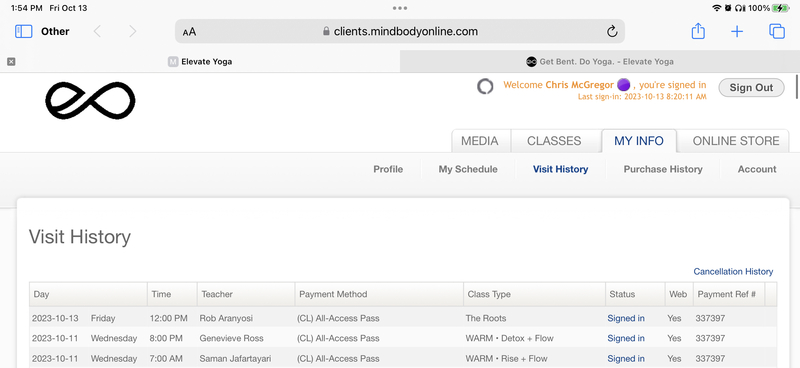800x368 pixels.
Task: Open the AA reader and text size menu
Action: pyautogui.click(x=189, y=32)
